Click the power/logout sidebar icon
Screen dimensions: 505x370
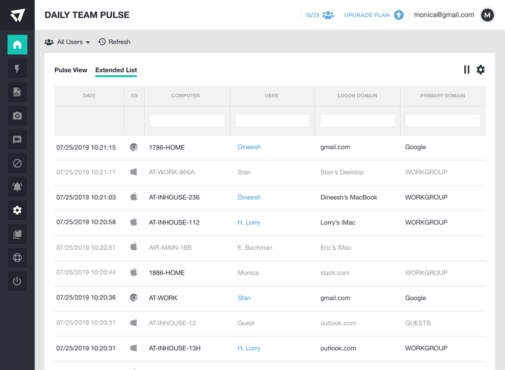click(x=17, y=281)
